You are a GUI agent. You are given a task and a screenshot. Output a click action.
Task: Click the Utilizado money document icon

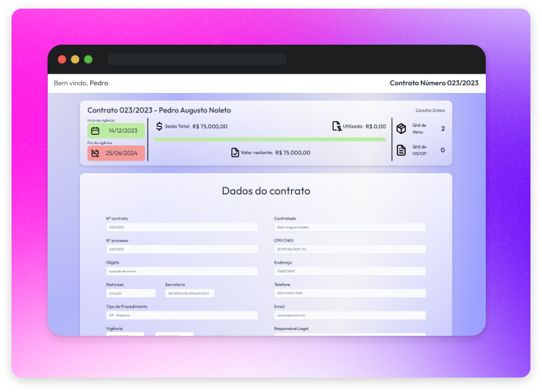tap(337, 126)
